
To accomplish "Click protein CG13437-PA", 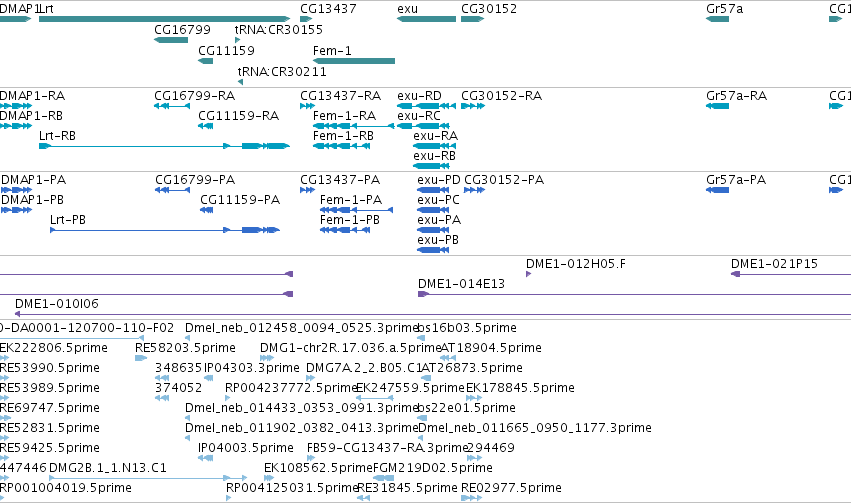I will pyautogui.click(x=340, y=180).
